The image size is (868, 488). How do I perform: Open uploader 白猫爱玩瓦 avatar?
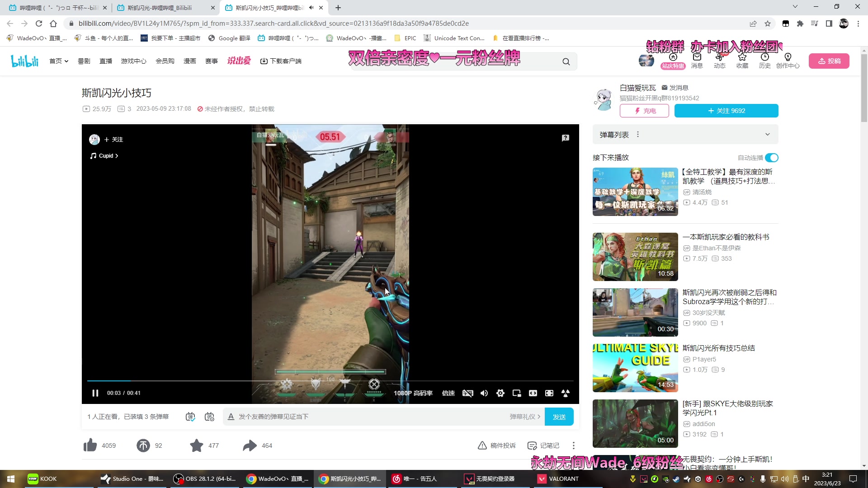tap(603, 99)
